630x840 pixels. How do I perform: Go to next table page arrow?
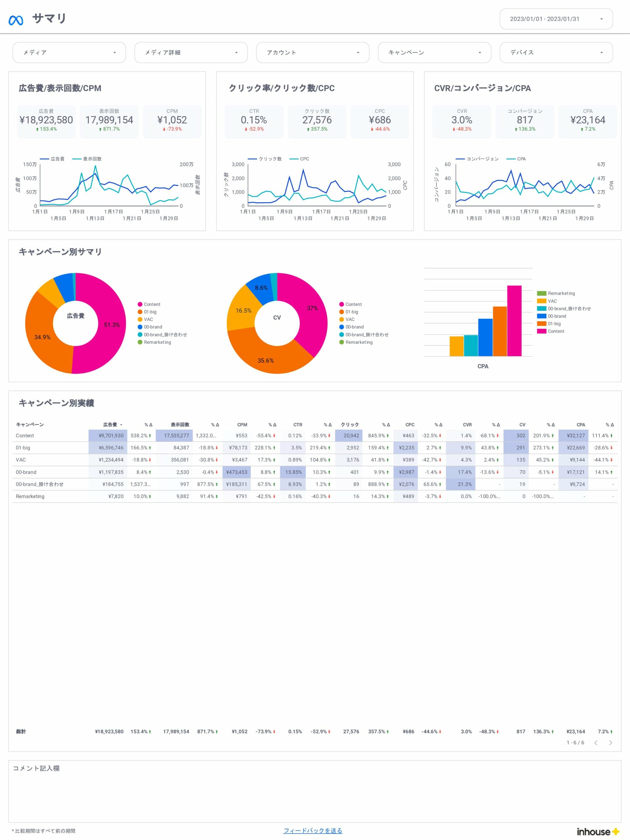point(610,743)
